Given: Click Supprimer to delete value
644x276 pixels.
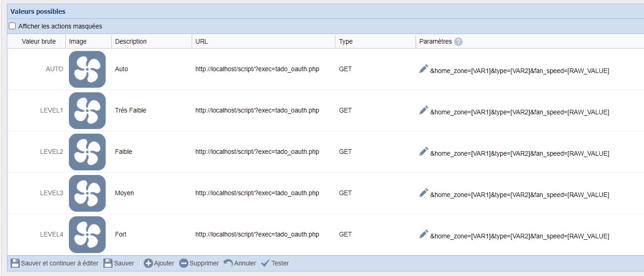Looking at the screenshot, I should click(x=199, y=263).
